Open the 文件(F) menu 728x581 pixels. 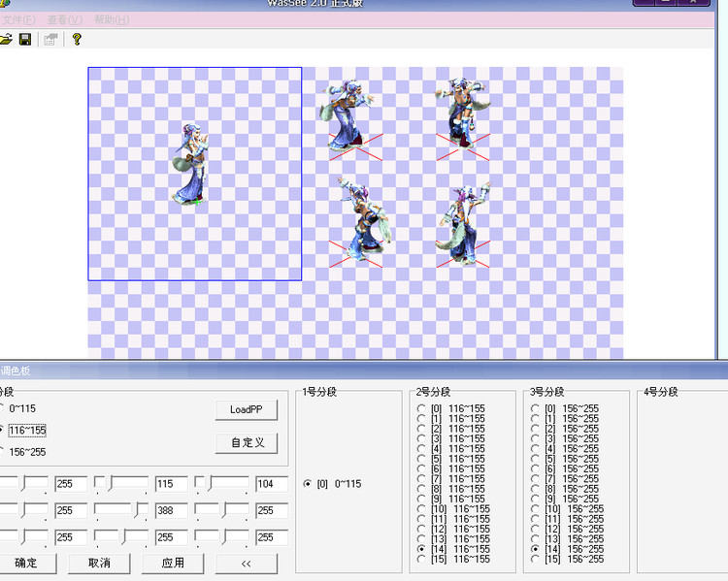tap(18, 20)
